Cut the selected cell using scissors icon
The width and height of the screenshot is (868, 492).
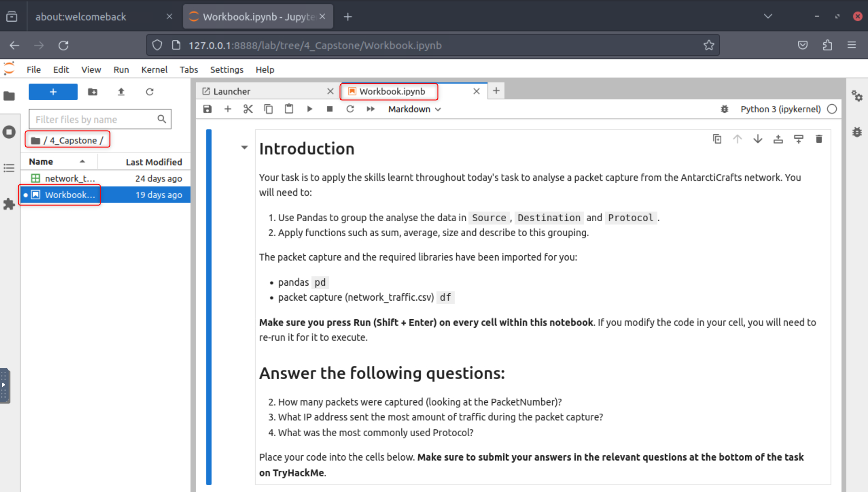[248, 109]
